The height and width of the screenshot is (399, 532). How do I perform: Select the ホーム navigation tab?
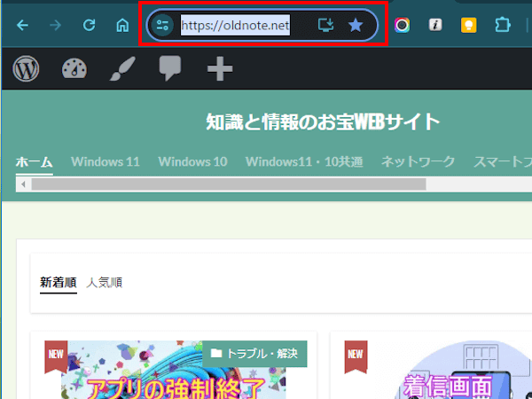[x=35, y=162]
